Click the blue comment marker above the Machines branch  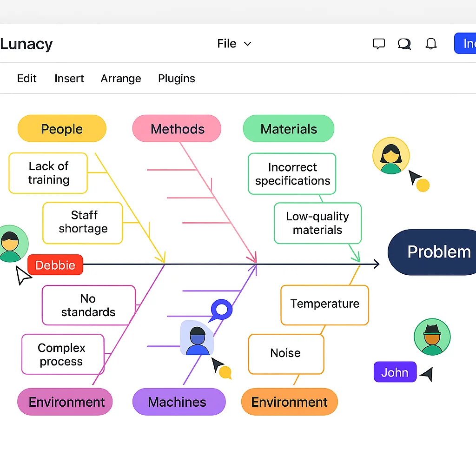tap(221, 310)
